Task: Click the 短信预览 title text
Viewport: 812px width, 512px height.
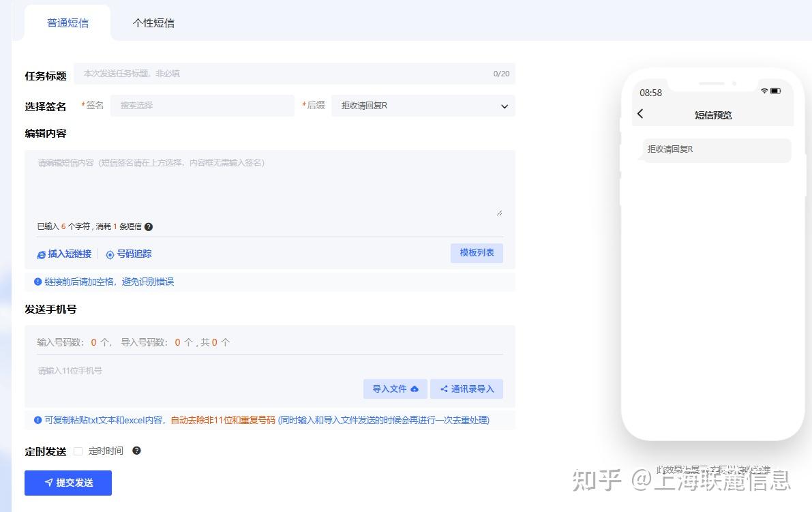Action: pos(713,115)
